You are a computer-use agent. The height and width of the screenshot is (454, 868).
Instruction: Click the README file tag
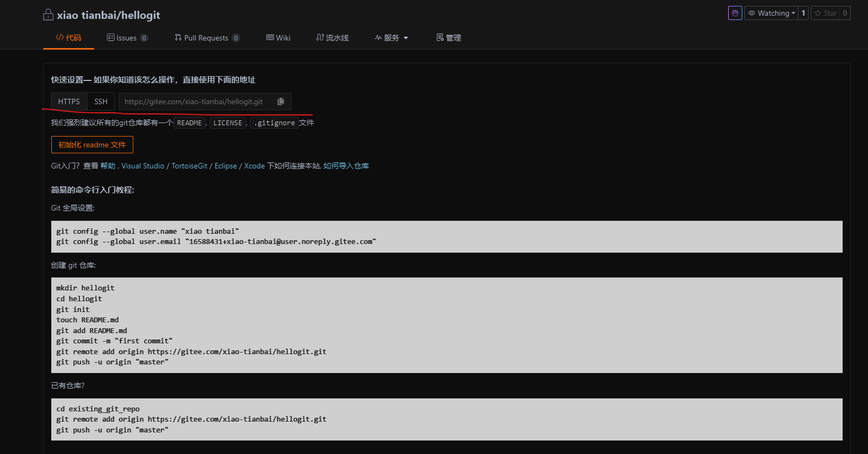(x=189, y=123)
